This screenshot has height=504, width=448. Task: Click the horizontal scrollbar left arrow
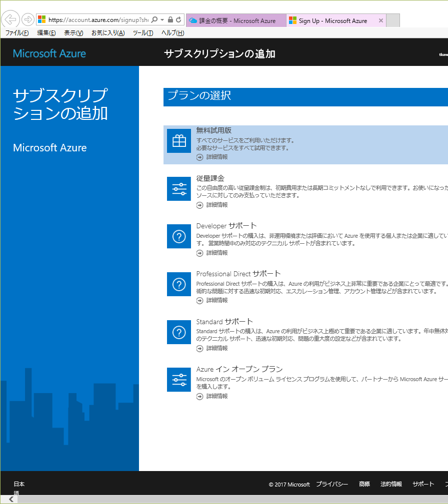[x=11, y=499]
